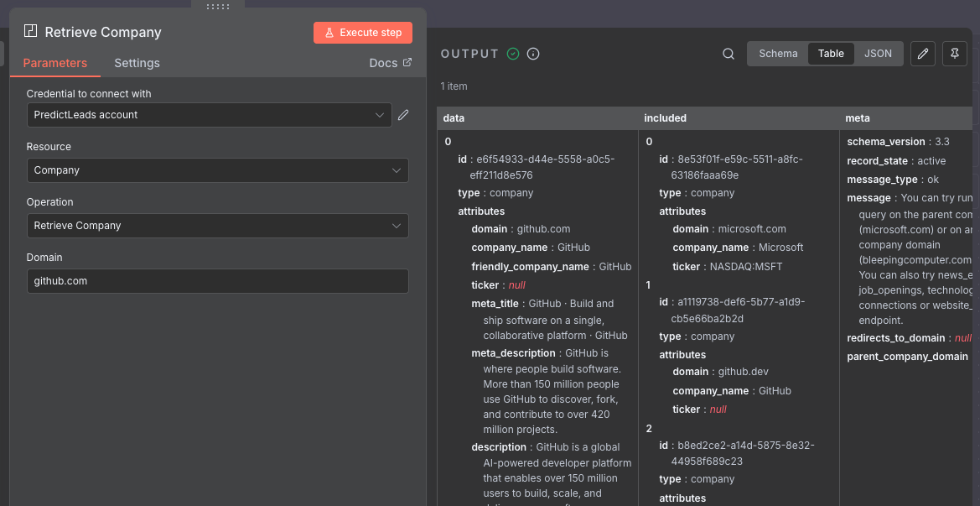Click the drag handle dots above panel
Image resolution: width=980 pixels, height=506 pixels.
(x=217, y=6)
